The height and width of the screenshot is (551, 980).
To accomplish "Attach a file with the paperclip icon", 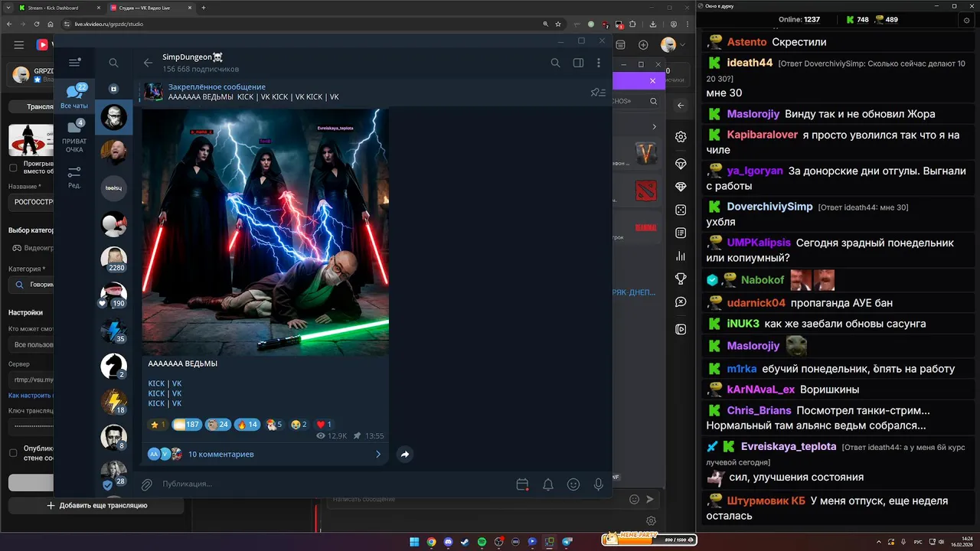I will 146,484.
